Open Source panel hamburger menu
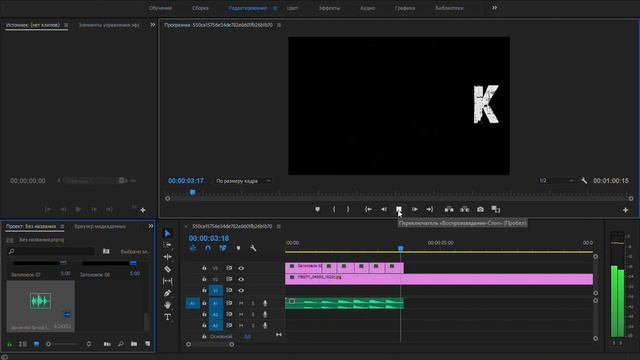The image size is (640, 360). 66,25
